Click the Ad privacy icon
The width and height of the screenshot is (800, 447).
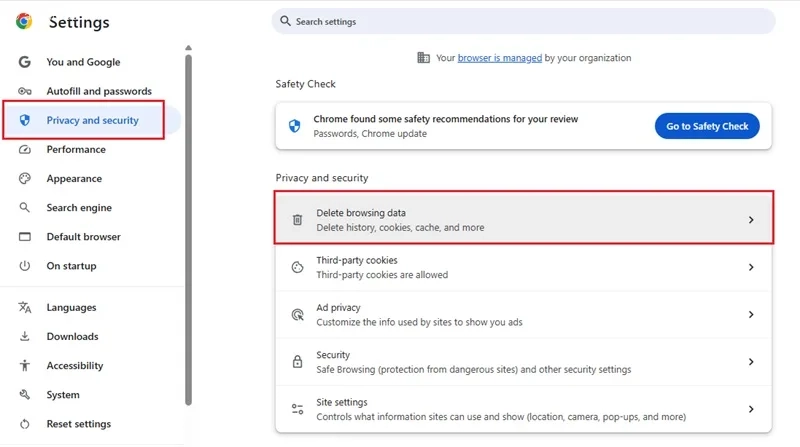pyautogui.click(x=297, y=315)
